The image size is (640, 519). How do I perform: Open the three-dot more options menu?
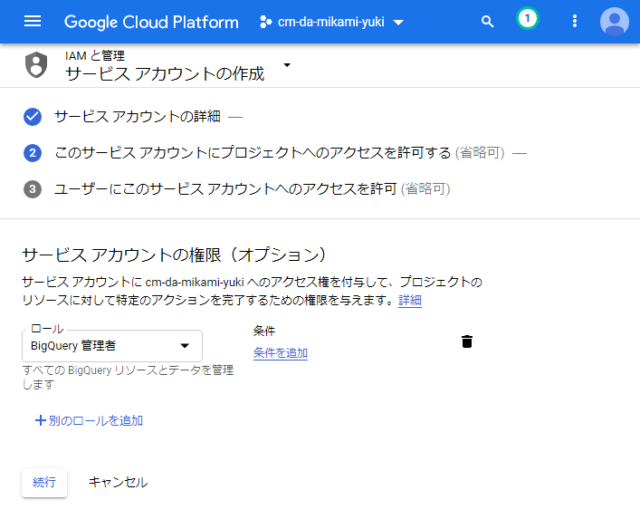click(x=575, y=21)
